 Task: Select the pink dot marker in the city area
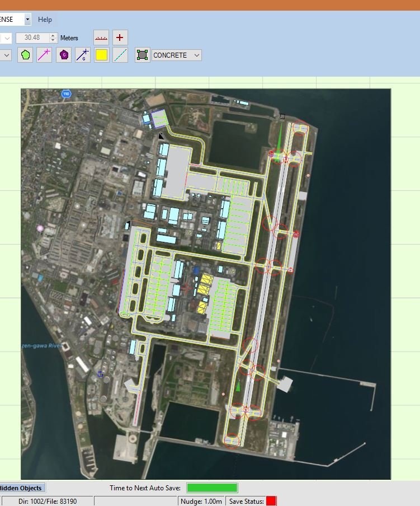point(40,228)
